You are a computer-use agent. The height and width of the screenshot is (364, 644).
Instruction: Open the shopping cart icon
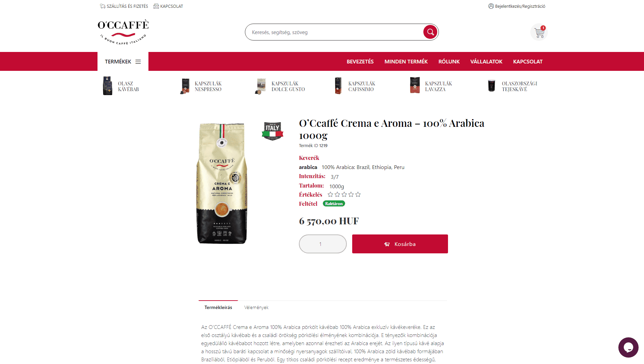click(539, 32)
